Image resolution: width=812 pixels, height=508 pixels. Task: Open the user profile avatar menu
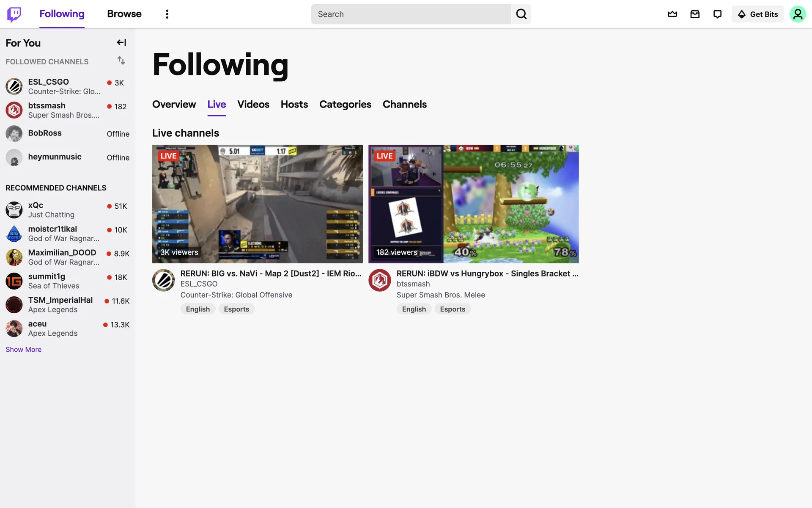pos(797,14)
